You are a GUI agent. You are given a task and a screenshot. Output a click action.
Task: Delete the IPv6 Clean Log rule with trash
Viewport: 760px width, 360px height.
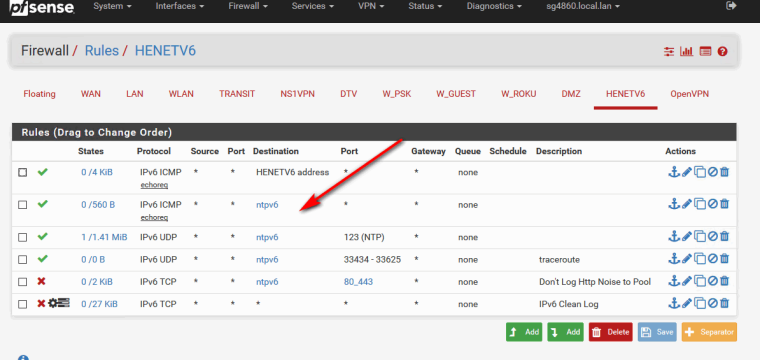coord(724,303)
